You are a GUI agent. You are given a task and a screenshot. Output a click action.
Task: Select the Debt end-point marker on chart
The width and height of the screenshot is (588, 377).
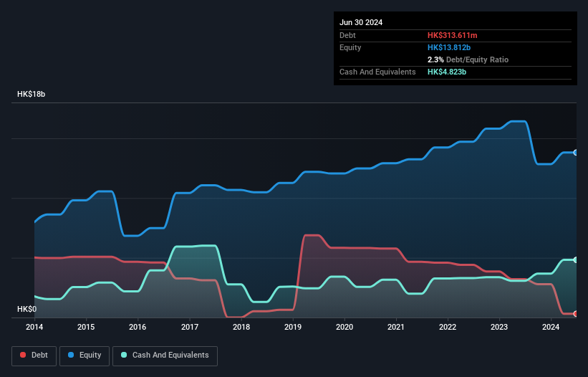[576, 314]
